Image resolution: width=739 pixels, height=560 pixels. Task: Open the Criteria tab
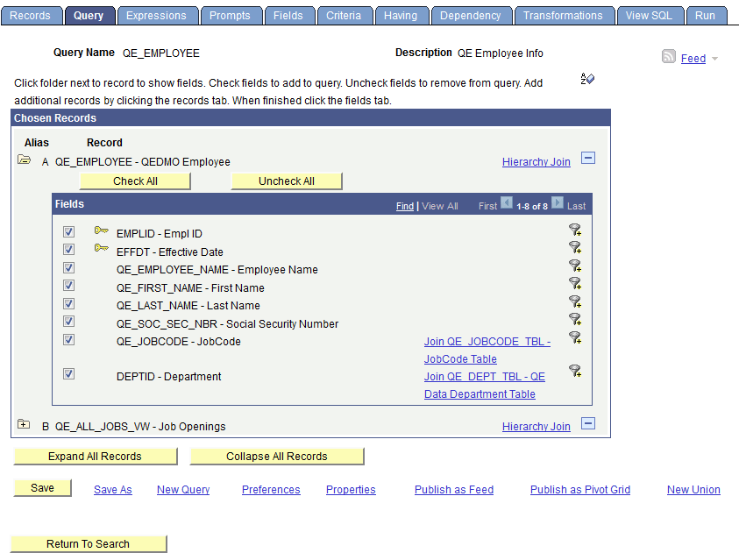pos(345,15)
